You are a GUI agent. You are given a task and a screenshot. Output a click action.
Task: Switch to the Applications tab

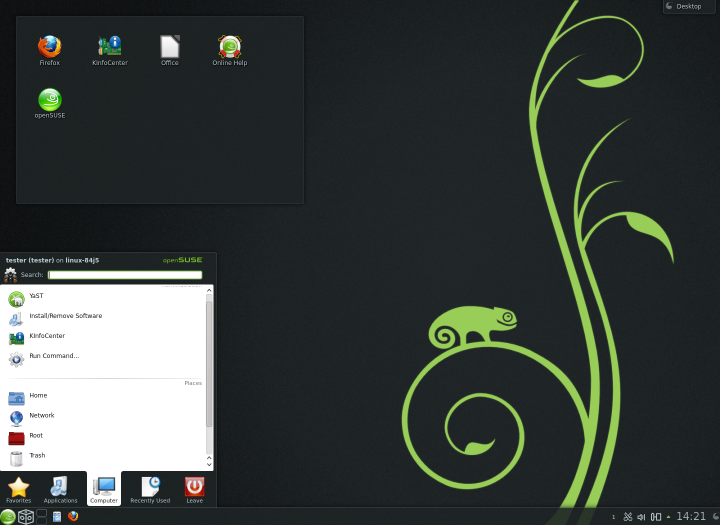60,489
